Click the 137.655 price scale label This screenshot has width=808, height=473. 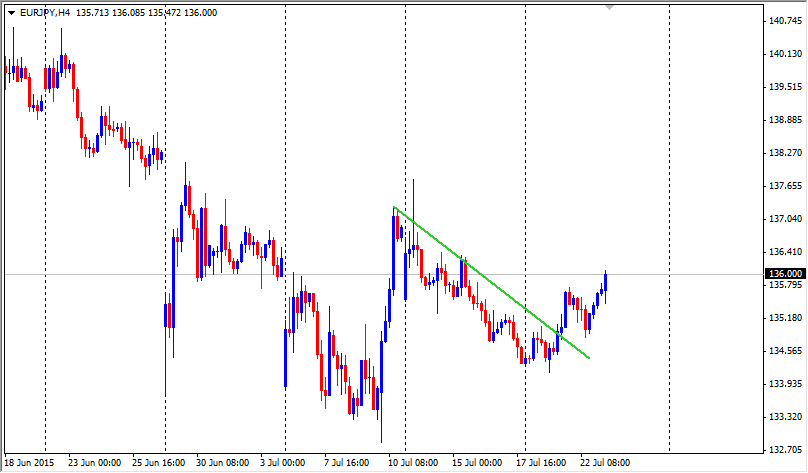pyautogui.click(x=785, y=185)
